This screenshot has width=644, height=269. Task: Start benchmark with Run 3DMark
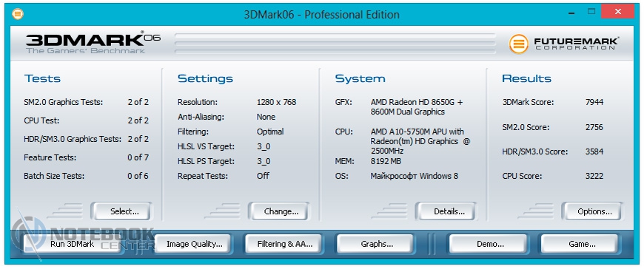pyautogui.click(x=73, y=244)
